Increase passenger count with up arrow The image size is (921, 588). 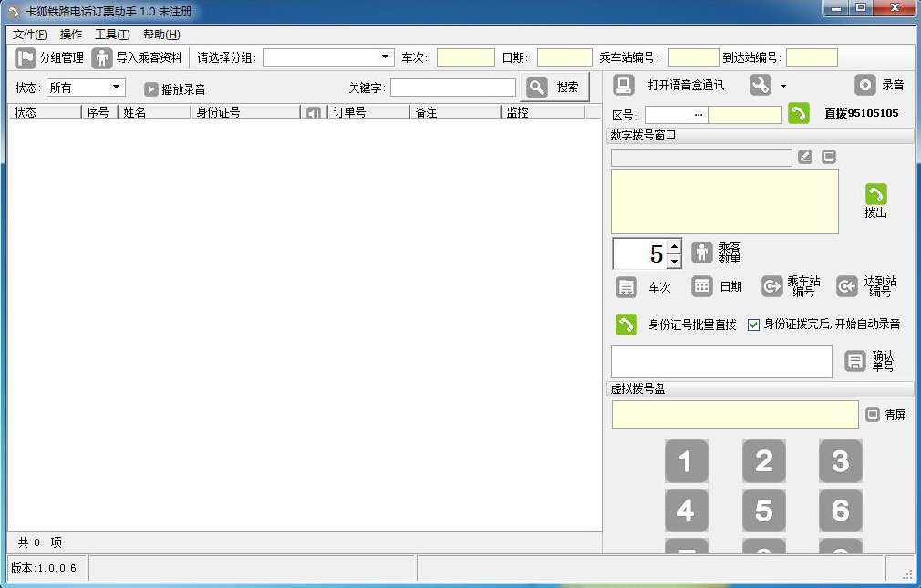pyautogui.click(x=674, y=246)
